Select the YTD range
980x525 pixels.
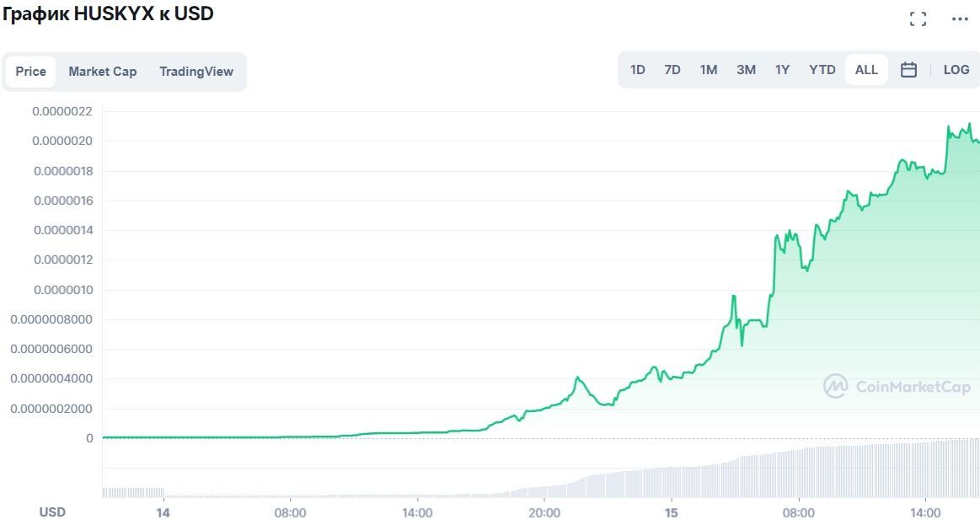[821, 70]
